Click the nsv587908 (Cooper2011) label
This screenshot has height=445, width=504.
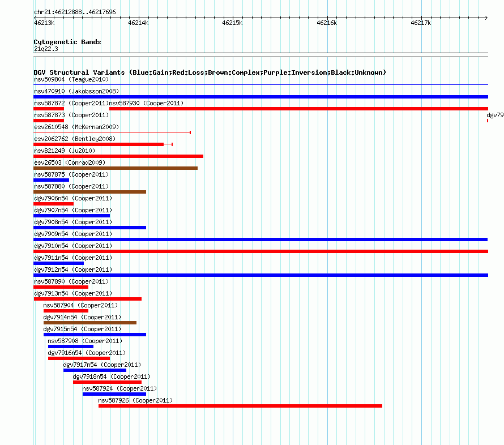click(x=85, y=341)
